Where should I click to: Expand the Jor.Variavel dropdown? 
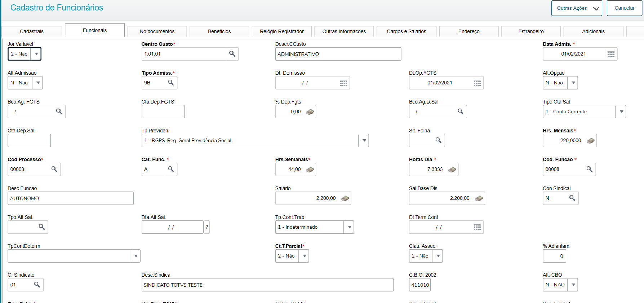[36, 54]
